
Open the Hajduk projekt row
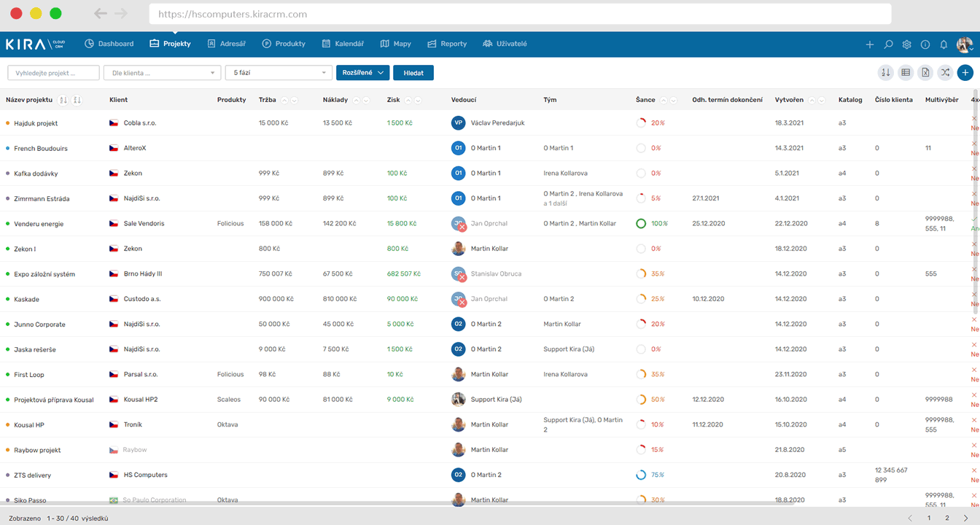pyautogui.click(x=36, y=123)
